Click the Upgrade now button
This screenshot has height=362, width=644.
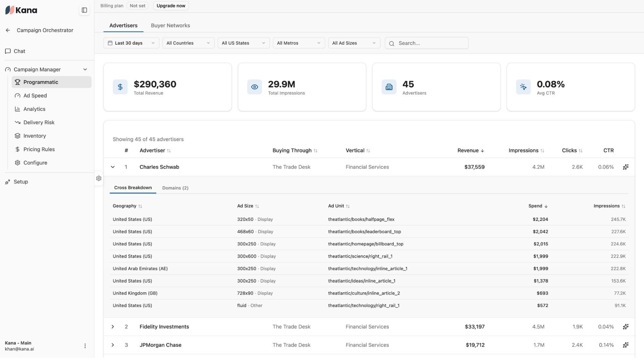tap(171, 6)
